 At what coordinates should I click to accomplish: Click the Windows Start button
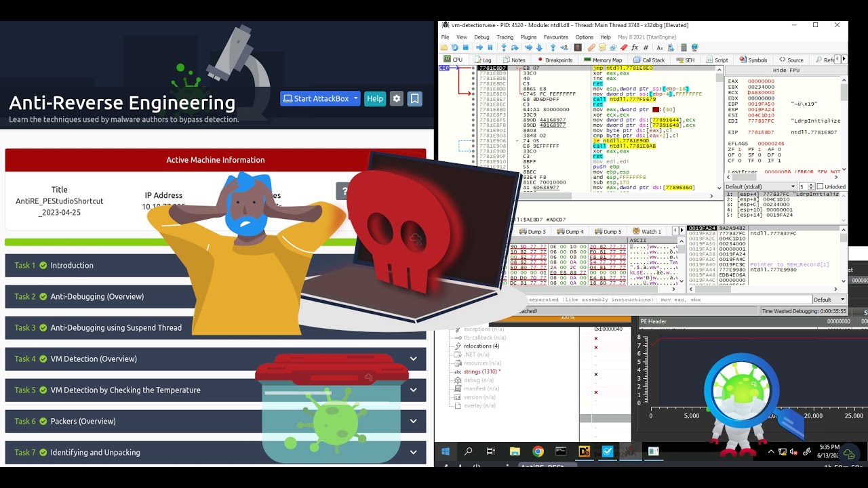[x=446, y=451]
